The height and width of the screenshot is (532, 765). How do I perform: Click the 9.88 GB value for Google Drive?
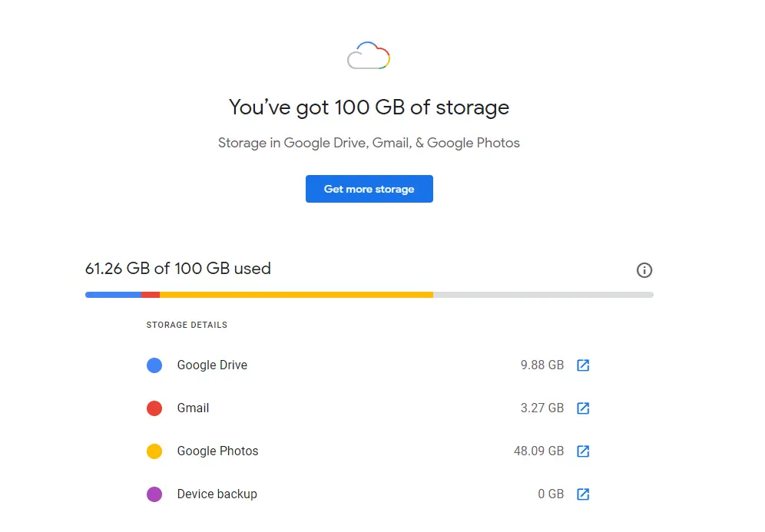(546, 365)
